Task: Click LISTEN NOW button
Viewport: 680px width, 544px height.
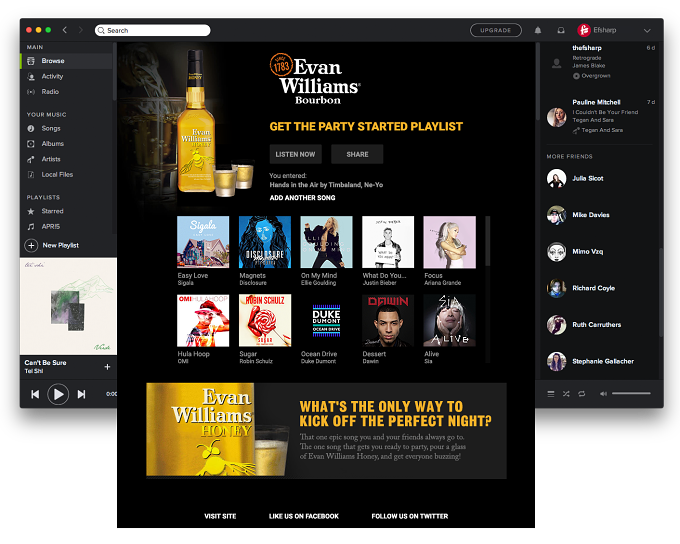Action: tap(295, 154)
